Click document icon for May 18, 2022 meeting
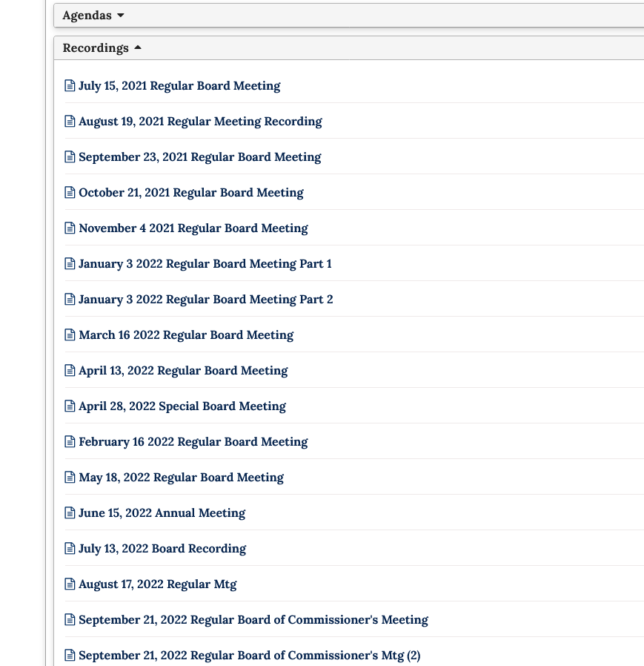Screen dimensions: 644x666 click(70, 478)
